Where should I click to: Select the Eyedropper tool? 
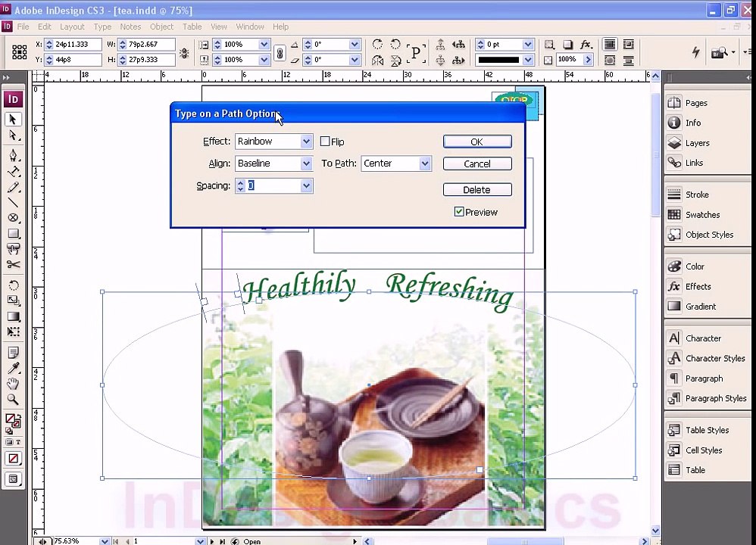coord(13,368)
